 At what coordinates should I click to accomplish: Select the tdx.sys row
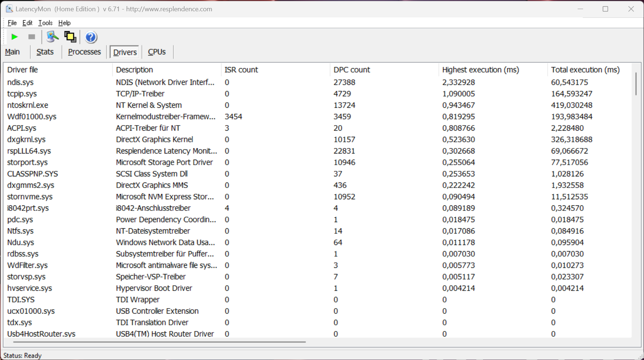[318, 322]
